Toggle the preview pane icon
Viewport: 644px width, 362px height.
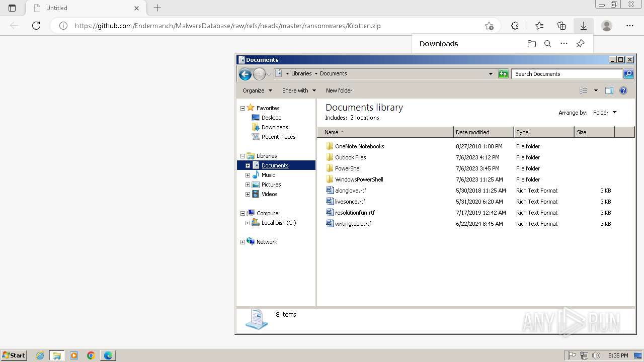coord(609,90)
